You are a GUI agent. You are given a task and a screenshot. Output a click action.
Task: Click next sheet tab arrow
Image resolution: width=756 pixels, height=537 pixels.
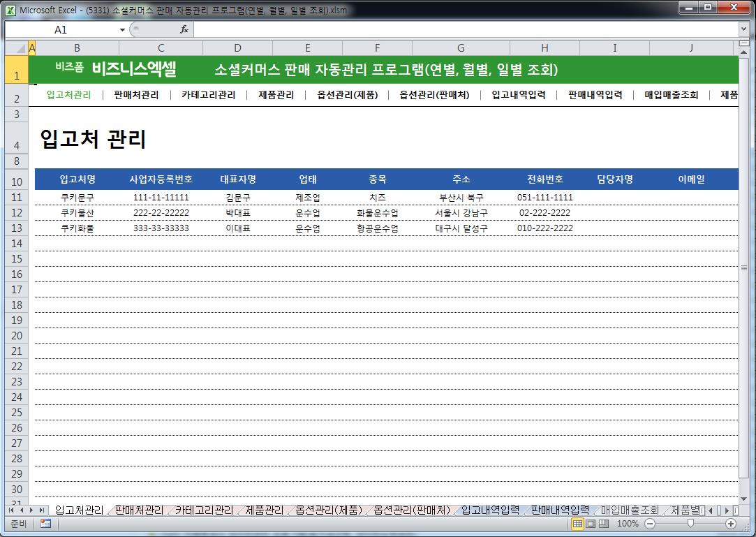click(x=31, y=510)
